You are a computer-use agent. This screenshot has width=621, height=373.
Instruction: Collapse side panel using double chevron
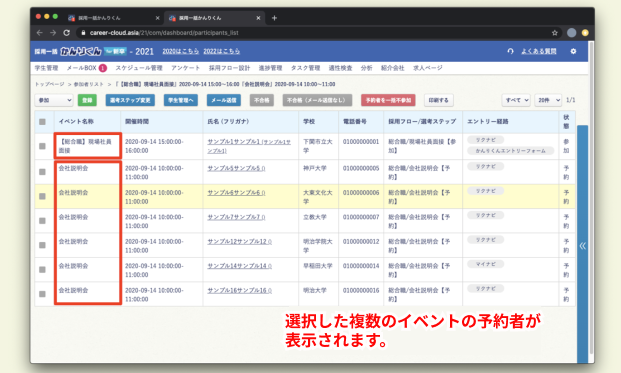tap(583, 246)
